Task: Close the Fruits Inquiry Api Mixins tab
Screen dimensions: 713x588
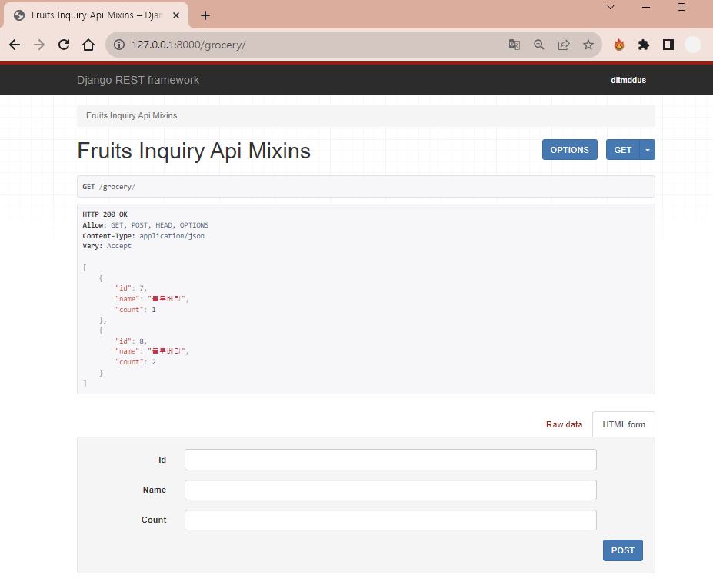Action: tap(176, 15)
